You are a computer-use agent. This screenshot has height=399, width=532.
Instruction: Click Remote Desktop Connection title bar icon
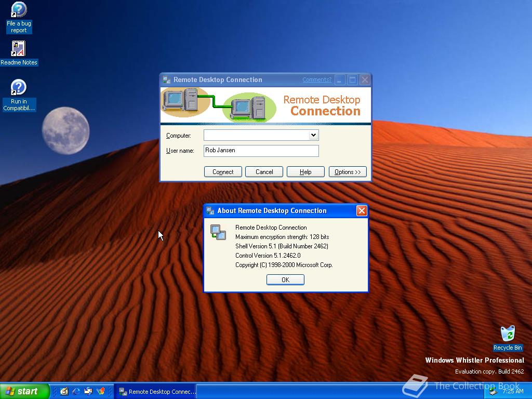click(x=166, y=79)
